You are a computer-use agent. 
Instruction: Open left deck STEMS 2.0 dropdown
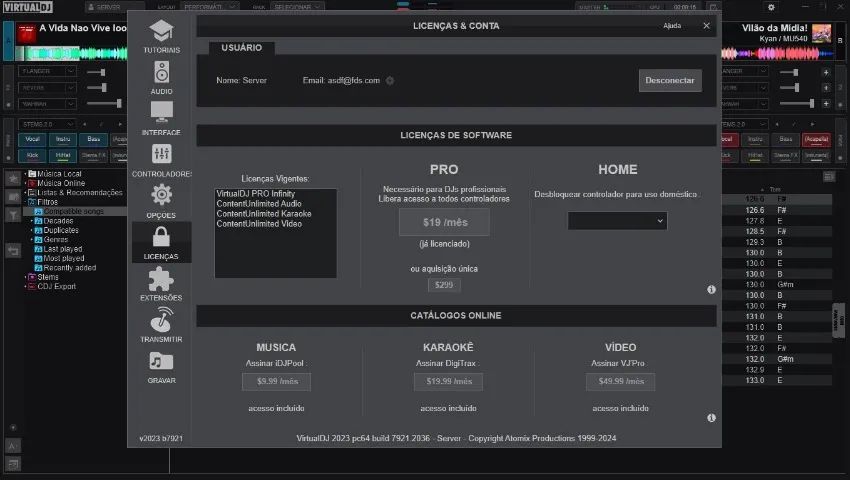(x=47, y=124)
